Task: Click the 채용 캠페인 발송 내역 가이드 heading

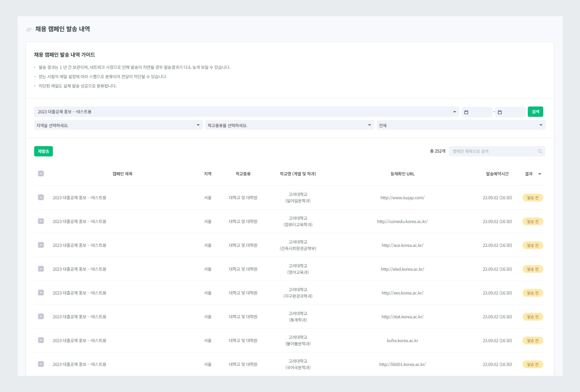Action: coord(64,55)
